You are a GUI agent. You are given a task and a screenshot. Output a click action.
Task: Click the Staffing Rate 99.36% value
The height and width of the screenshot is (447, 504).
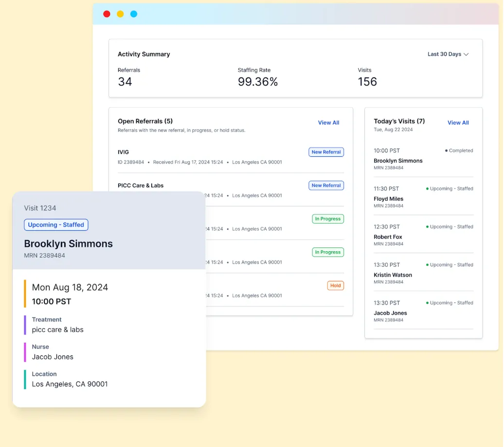pyautogui.click(x=257, y=82)
